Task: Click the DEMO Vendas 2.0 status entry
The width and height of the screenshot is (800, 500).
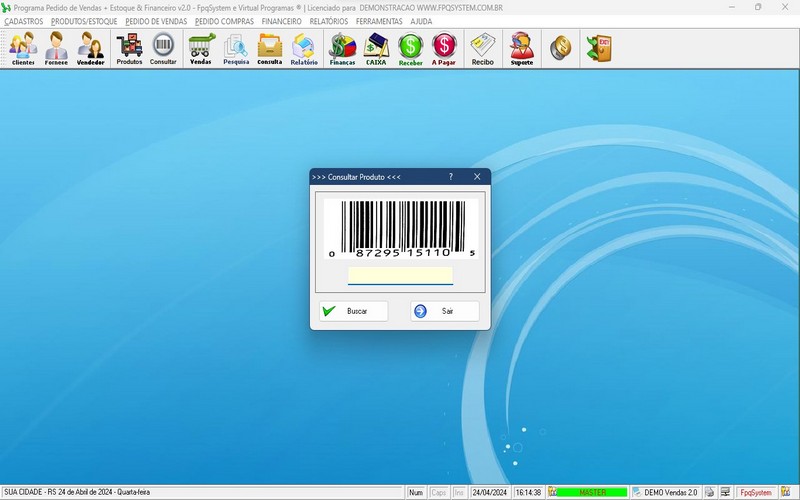Action: tap(665, 492)
